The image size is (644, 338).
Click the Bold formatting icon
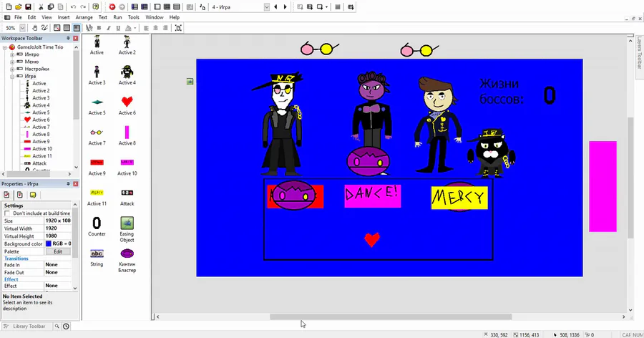pos(99,28)
